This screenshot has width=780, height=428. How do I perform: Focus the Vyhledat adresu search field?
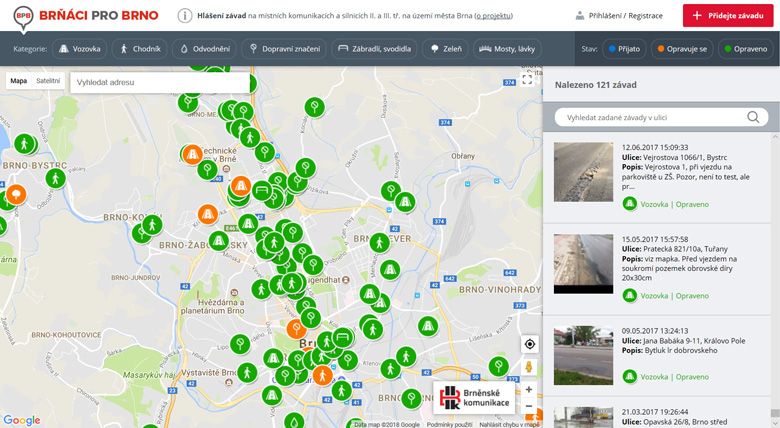(159, 82)
